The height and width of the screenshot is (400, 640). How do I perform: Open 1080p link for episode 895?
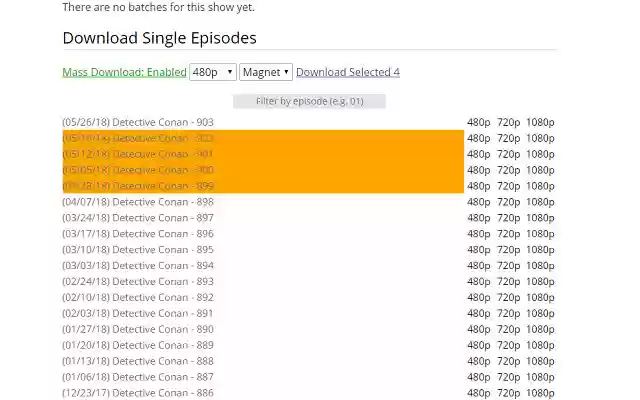[x=540, y=250]
